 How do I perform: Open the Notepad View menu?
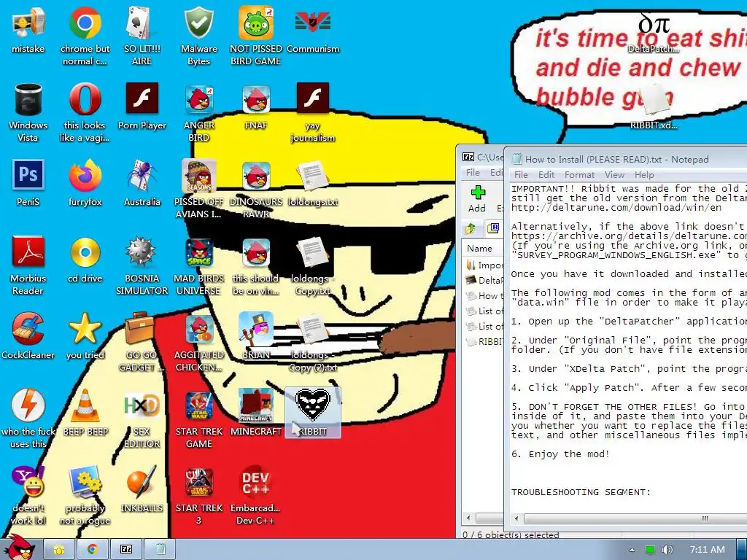click(614, 175)
